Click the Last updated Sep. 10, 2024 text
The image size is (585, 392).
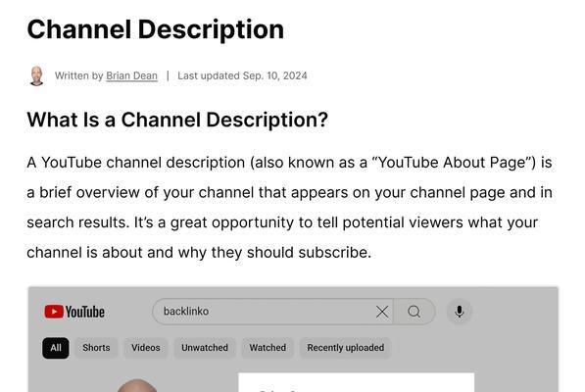click(242, 75)
